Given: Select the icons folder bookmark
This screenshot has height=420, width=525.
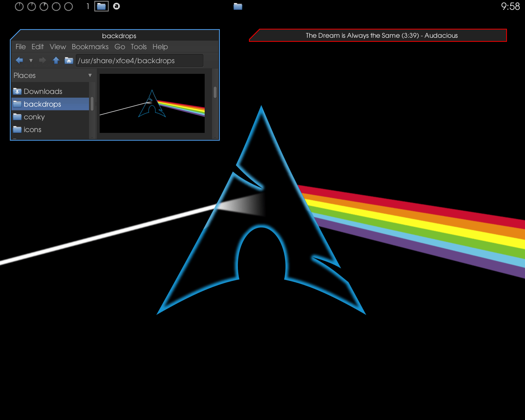Looking at the screenshot, I should [x=32, y=130].
